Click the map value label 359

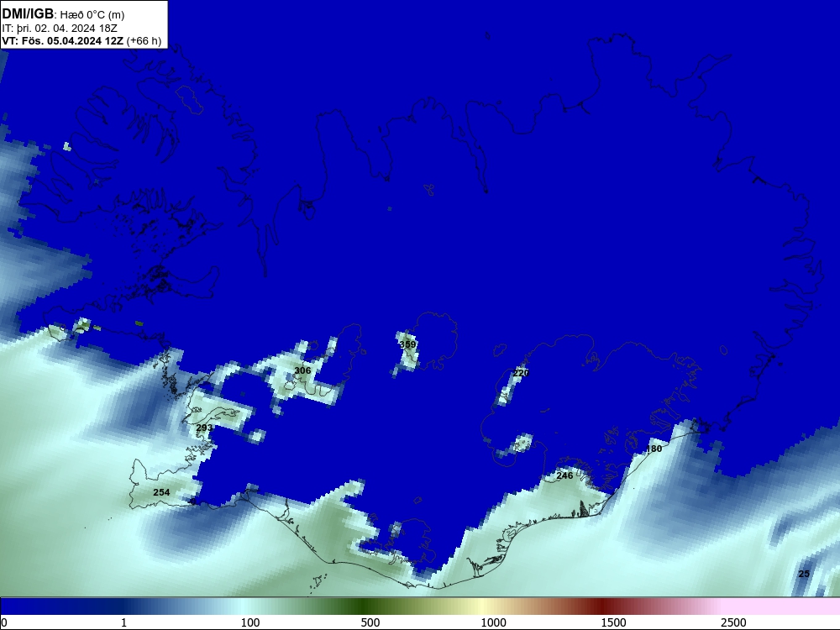[407, 344]
